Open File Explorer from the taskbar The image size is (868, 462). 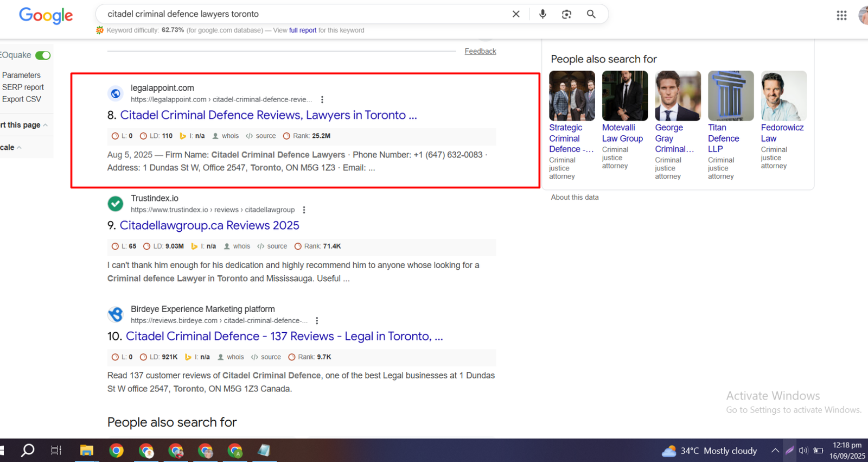click(87, 451)
